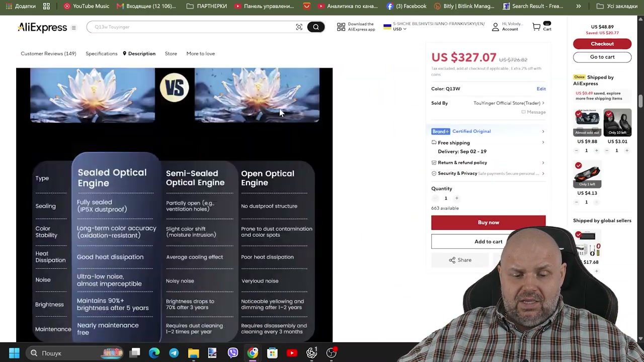Open the ПАРТНЕРКИ bookmarks folder
The image size is (644, 362).
[207, 6]
